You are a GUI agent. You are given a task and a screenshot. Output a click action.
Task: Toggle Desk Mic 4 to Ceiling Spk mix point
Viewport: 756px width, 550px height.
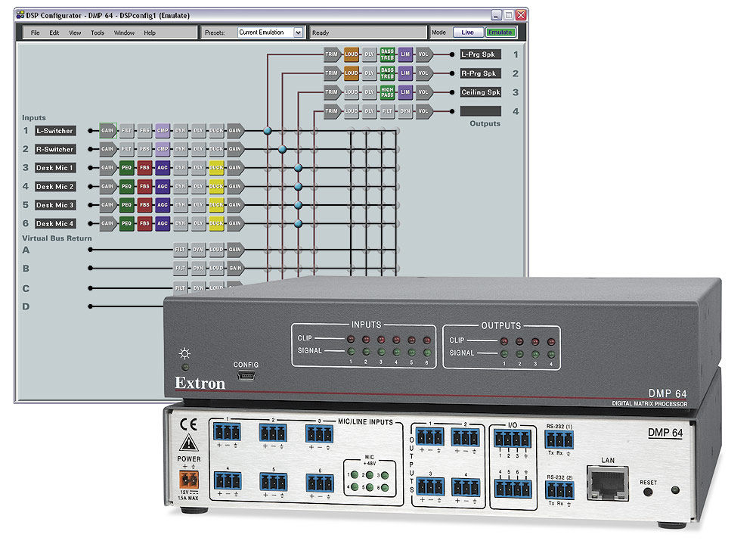coord(299,223)
